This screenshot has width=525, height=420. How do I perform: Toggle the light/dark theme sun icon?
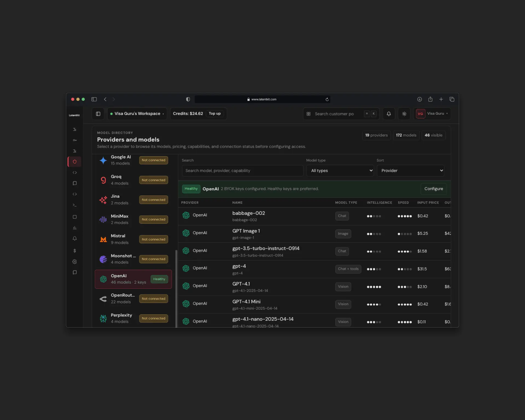click(x=404, y=114)
